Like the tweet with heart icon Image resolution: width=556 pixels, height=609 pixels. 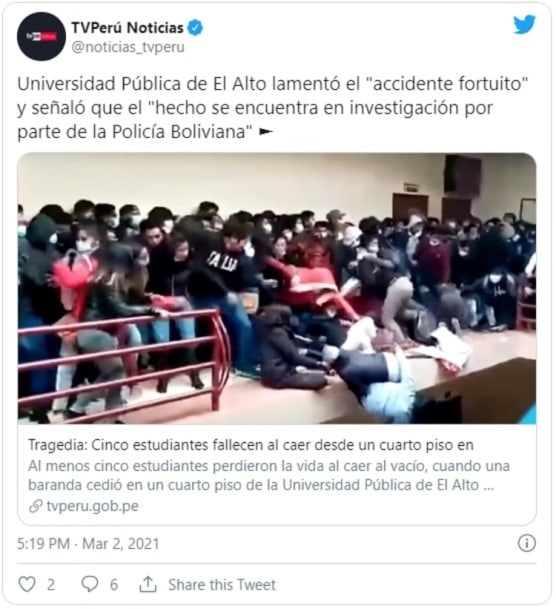coord(27,584)
